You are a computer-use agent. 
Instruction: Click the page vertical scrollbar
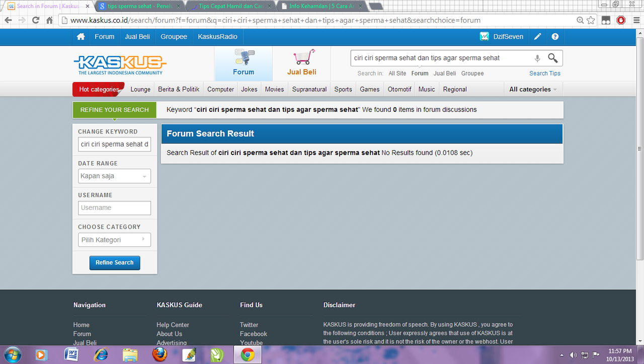(639, 149)
